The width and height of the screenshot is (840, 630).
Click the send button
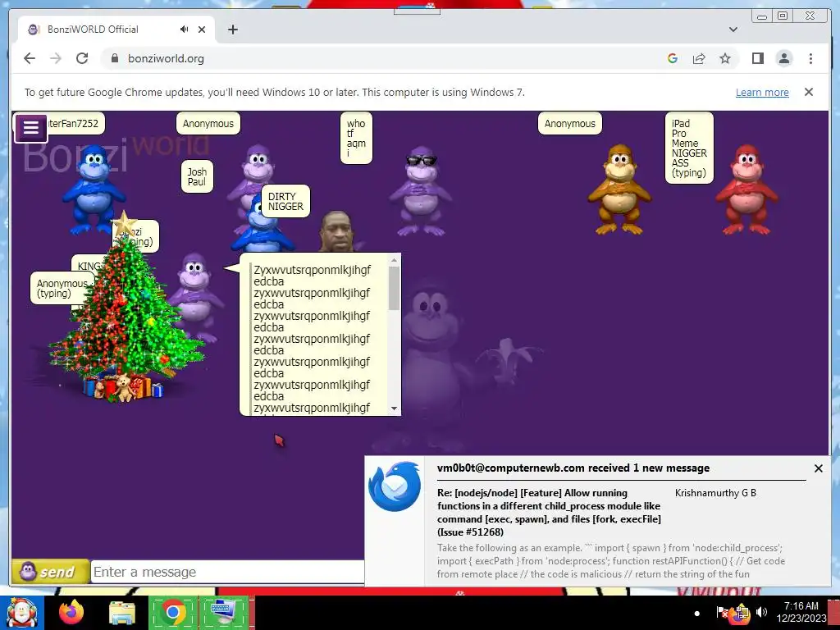coord(50,572)
